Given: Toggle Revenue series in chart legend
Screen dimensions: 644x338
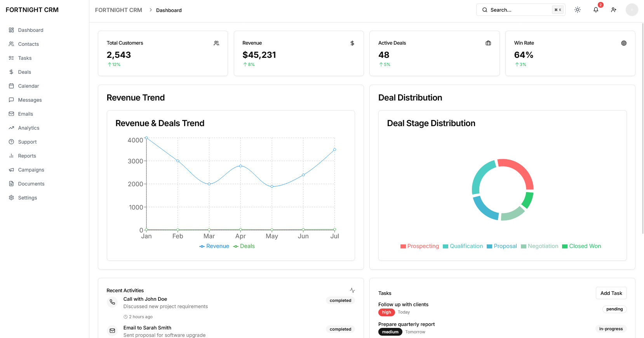Looking at the screenshot, I should coord(214,246).
